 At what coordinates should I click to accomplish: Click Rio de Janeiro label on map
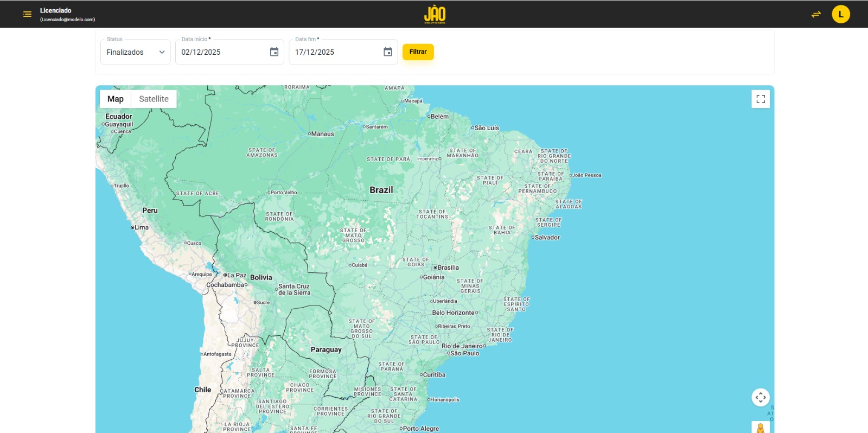pos(462,346)
